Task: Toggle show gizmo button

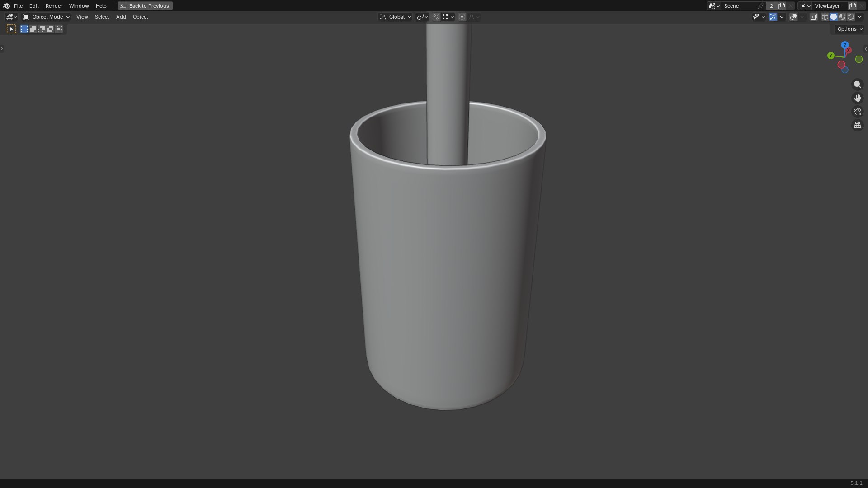Action: (x=773, y=17)
